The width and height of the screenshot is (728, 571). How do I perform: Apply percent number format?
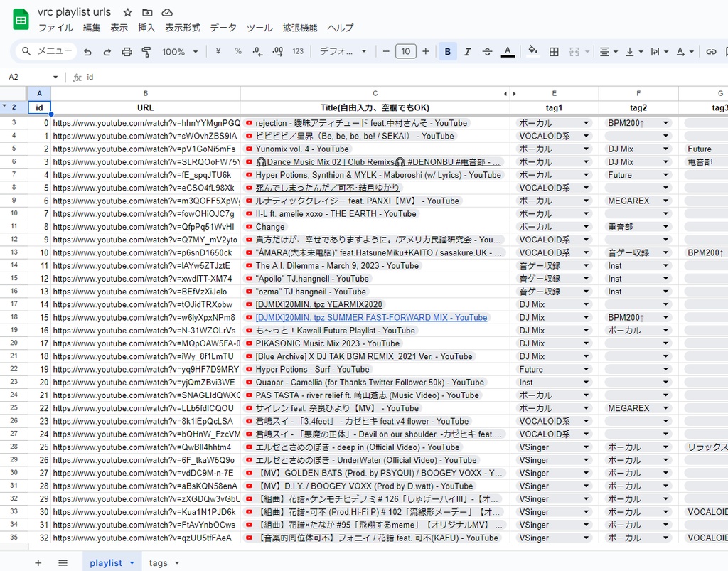point(237,51)
